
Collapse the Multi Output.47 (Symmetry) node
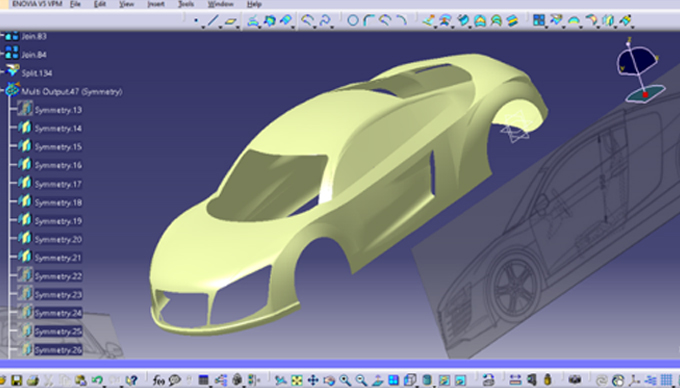(x=2, y=91)
